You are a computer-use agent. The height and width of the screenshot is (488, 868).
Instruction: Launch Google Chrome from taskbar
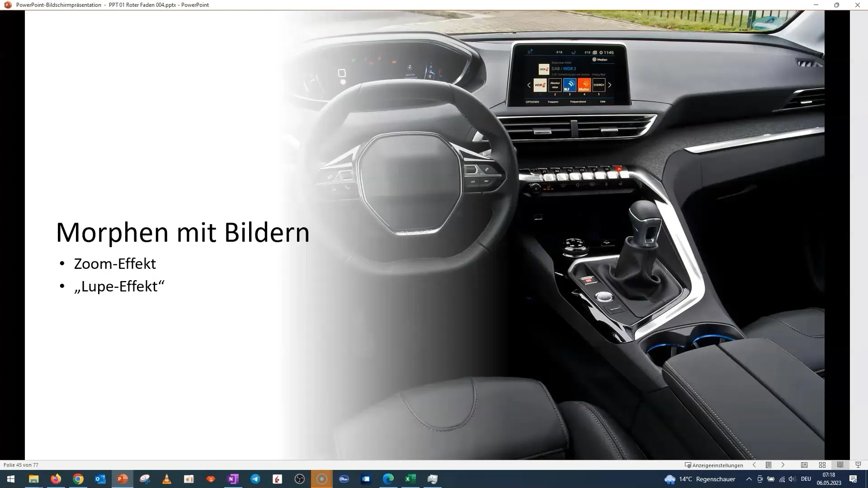[x=78, y=479]
